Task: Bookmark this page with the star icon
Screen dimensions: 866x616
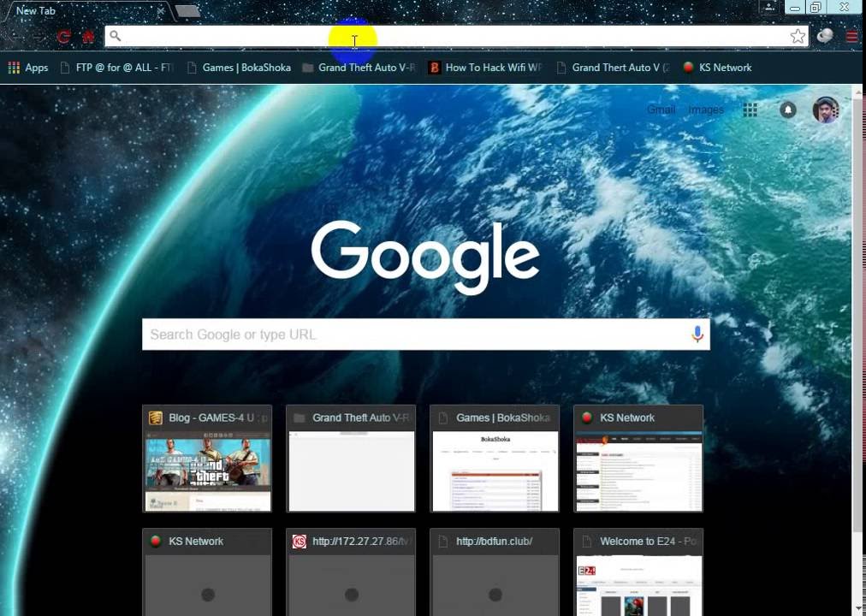Action: click(x=798, y=37)
